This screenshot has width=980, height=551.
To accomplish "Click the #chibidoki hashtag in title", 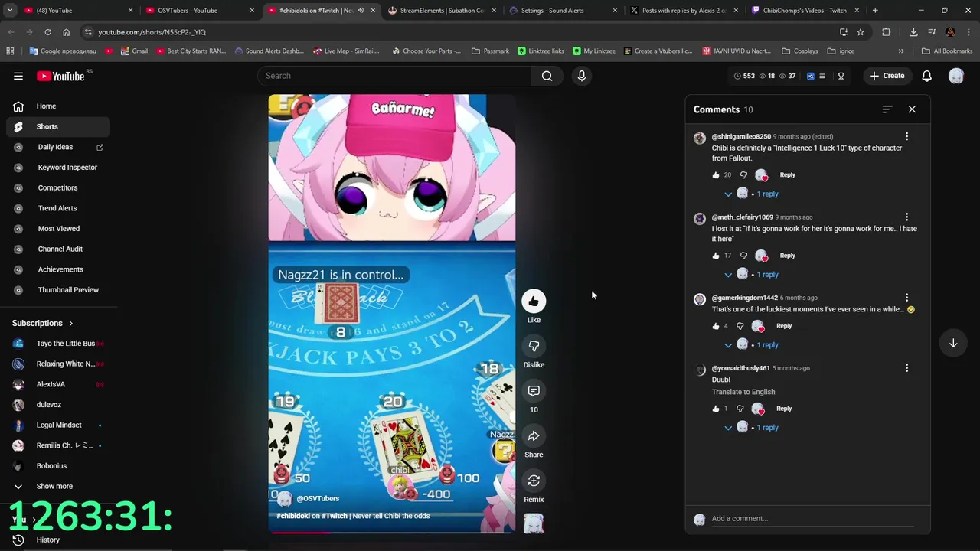I will [293, 516].
